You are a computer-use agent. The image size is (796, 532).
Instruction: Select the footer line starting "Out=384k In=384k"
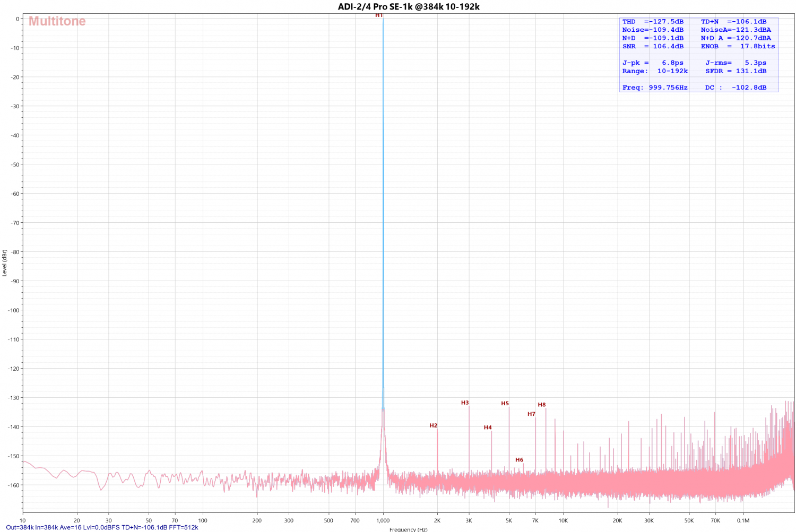(x=102, y=527)
